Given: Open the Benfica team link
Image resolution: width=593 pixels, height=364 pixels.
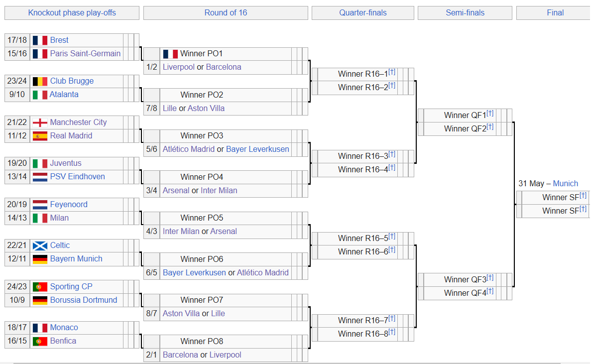Looking at the screenshot, I should 63,341.
